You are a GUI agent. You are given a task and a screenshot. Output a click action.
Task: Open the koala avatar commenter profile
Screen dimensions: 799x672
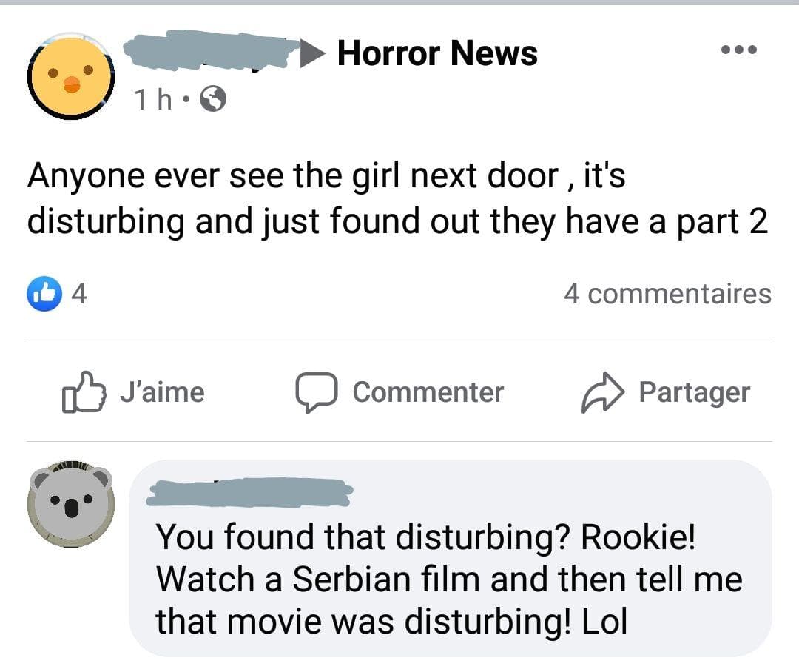[71, 504]
